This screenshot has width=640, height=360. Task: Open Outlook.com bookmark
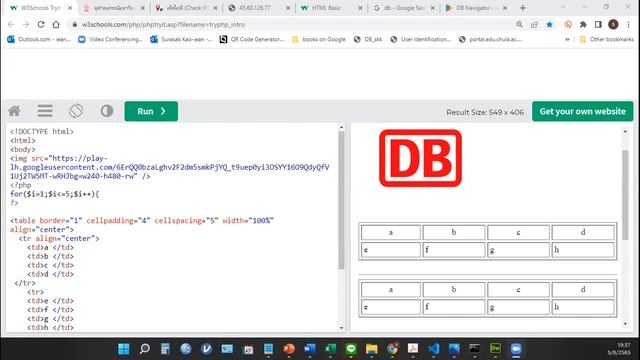[39, 39]
